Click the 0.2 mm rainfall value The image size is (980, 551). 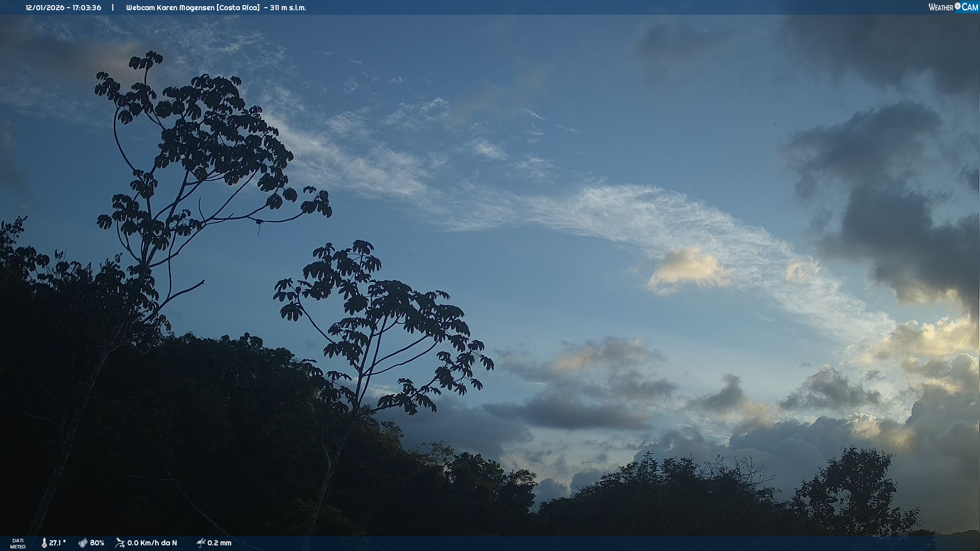pos(219,543)
